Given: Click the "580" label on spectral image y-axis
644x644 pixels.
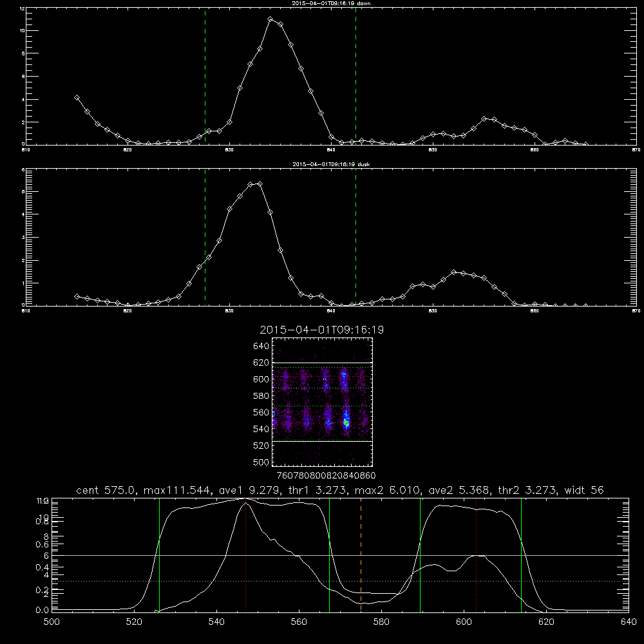Looking at the screenshot, I should point(261,396).
